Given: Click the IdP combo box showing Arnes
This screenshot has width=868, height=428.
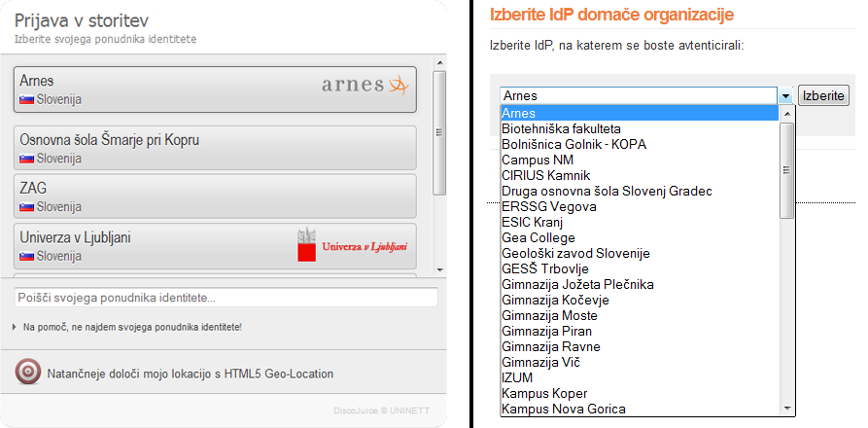Looking at the screenshot, I should pyautogui.click(x=646, y=95).
